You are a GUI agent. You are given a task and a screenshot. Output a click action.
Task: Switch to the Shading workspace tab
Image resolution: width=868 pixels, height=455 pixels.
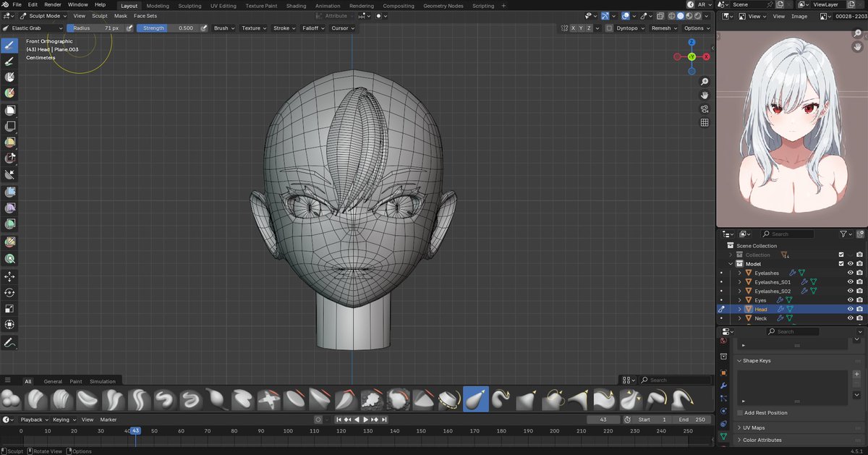click(296, 6)
